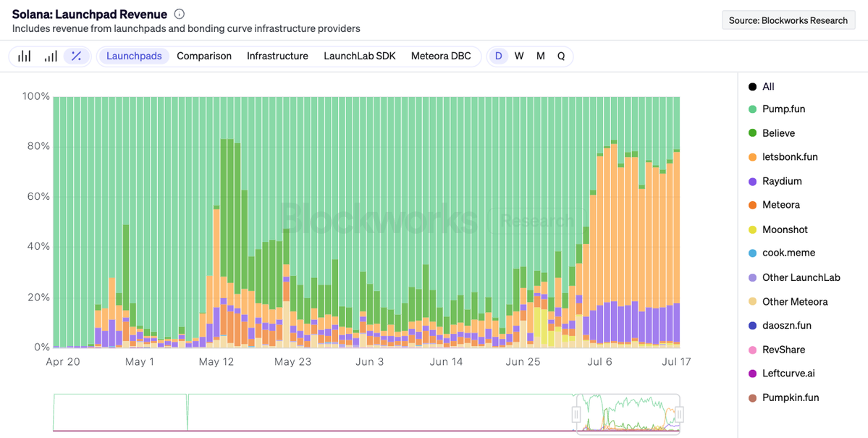Click the 100% y-axis label

[36, 96]
